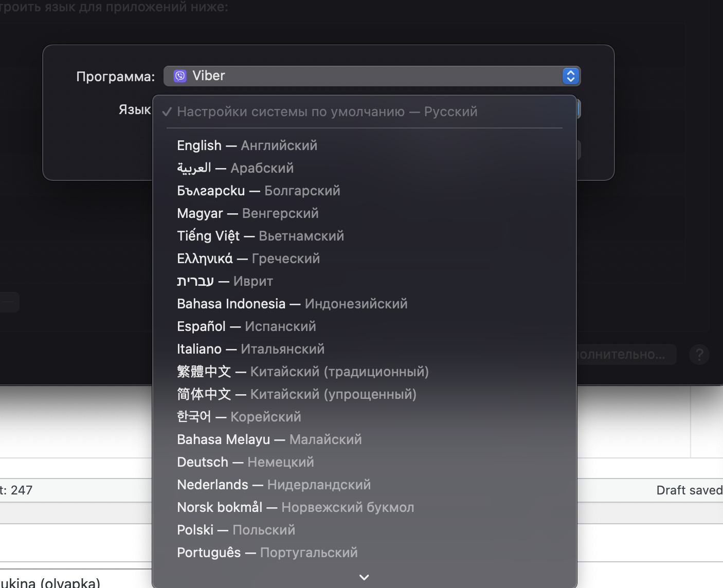The width and height of the screenshot is (723, 588).
Task: Select traditional Chinese — Китайский (традиционный)
Action: [x=365, y=372]
